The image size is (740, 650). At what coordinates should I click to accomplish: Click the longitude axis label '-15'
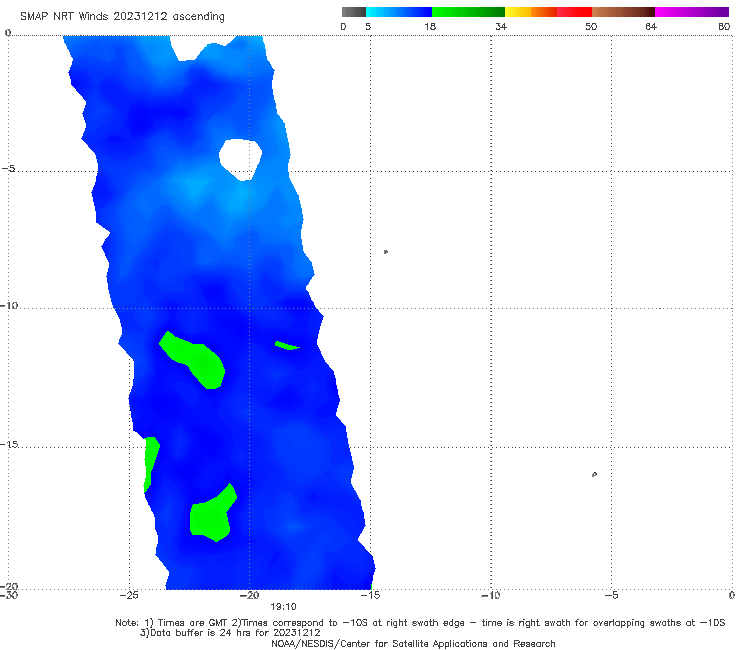click(x=370, y=595)
